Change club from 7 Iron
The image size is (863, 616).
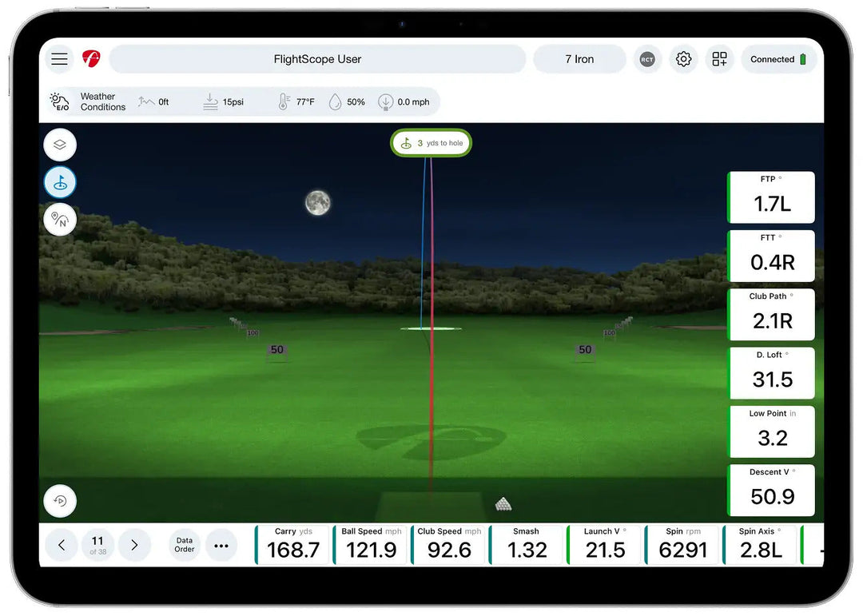[579, 59]
